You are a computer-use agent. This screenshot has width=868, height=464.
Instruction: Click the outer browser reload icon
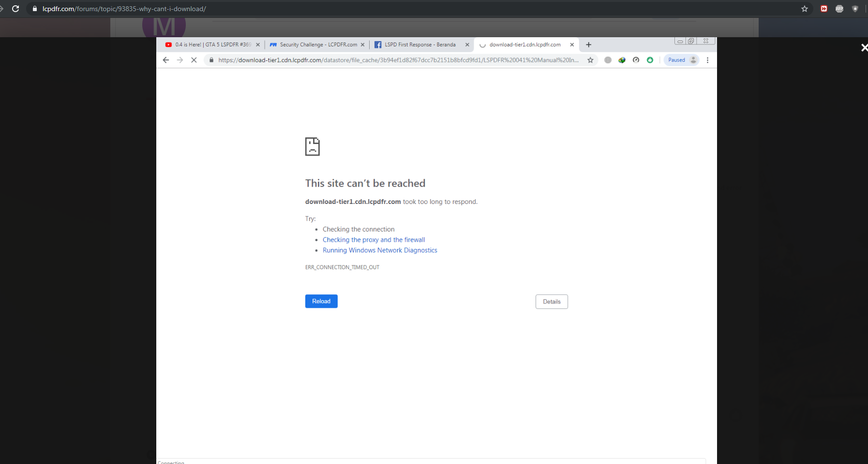coord(15,9)
